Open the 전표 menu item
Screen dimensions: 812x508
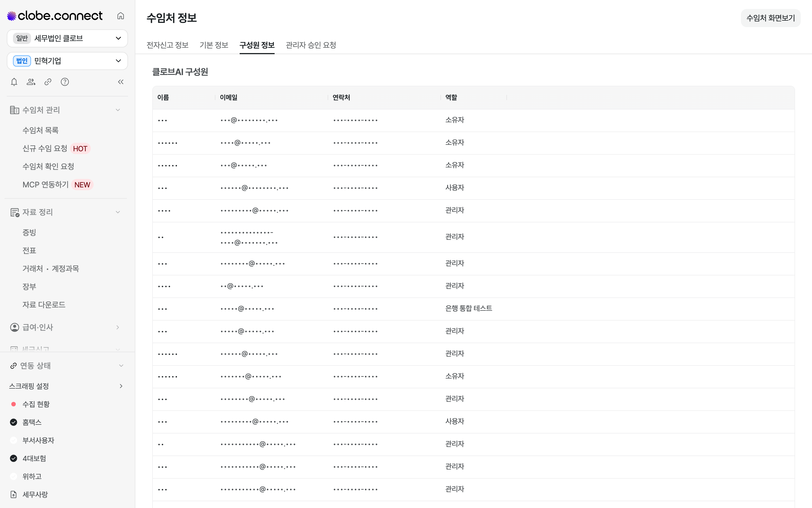29,250
